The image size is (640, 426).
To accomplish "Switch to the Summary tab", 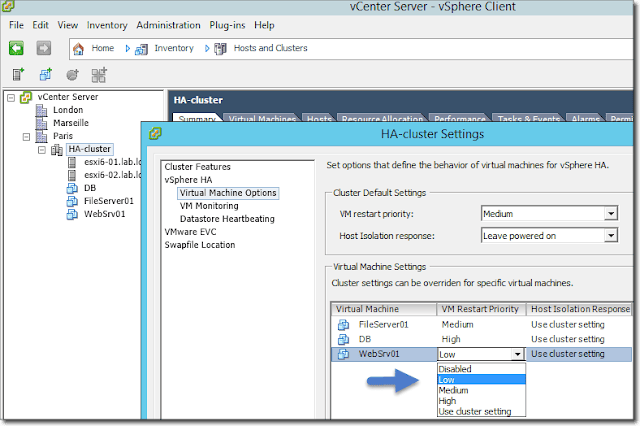I will [197, 118].
